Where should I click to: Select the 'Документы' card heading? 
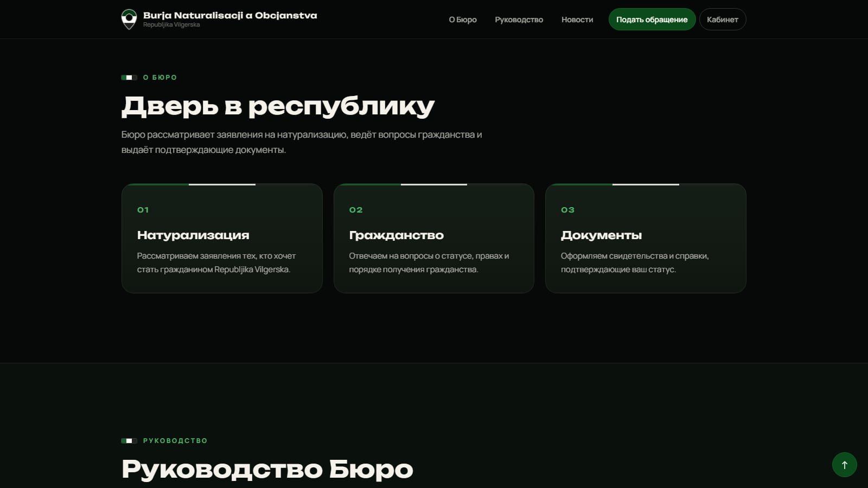pyautogui.click(x=601, y=235)
